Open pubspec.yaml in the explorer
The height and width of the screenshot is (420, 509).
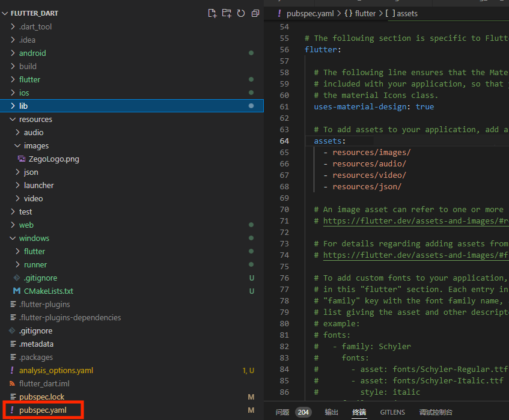pos(43,410)
